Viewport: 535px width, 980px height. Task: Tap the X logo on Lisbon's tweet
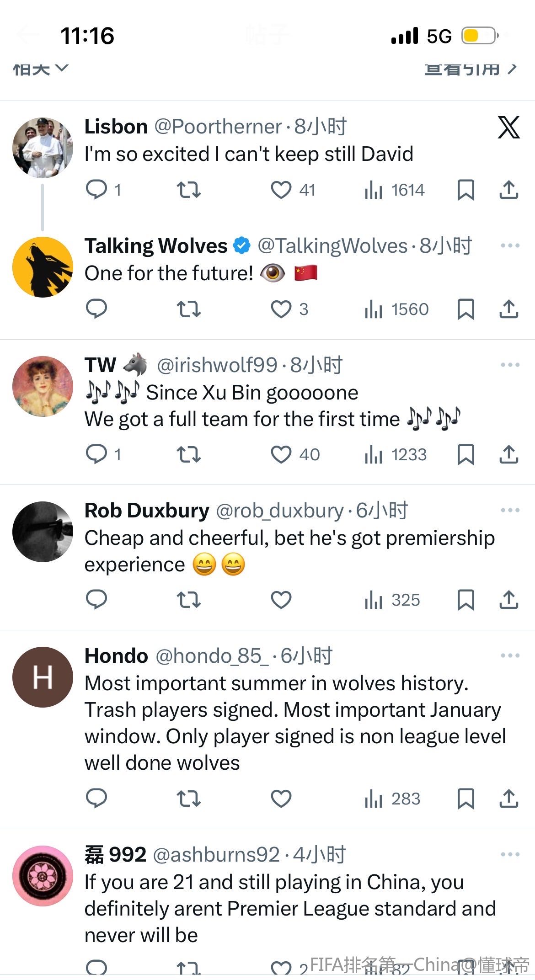pos(508,127)
